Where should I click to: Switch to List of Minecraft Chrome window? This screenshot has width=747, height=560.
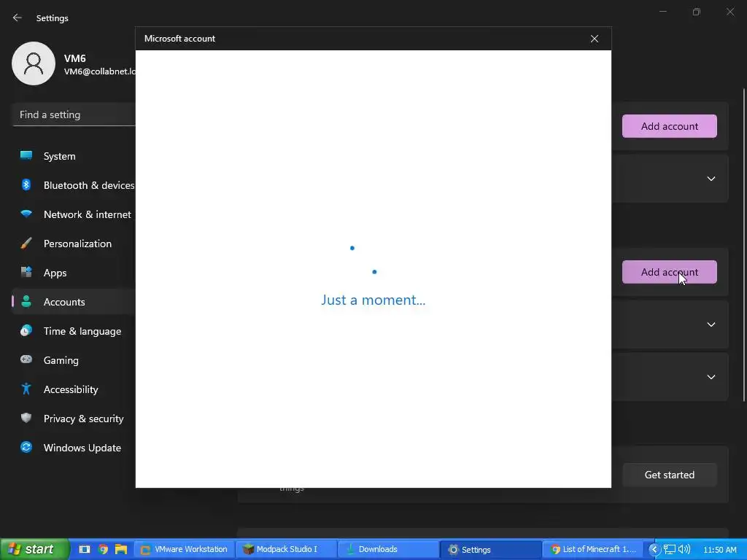click(x=592, y=549)
